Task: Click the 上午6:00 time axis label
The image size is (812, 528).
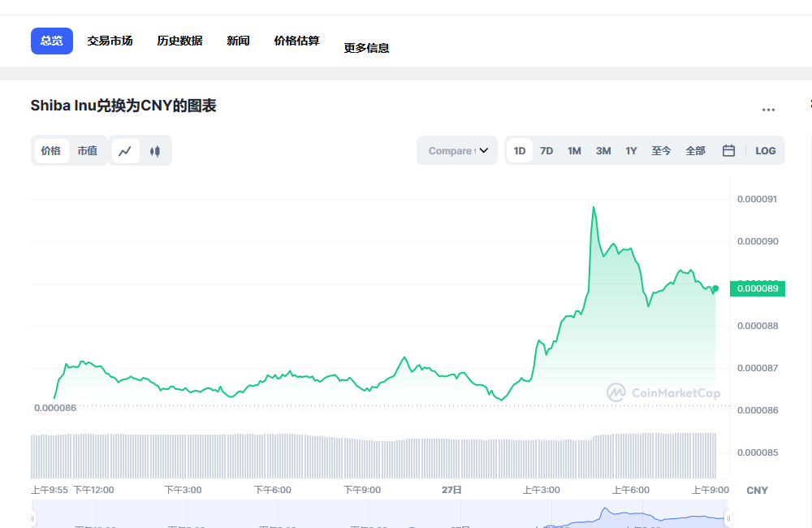Action: 631,490
